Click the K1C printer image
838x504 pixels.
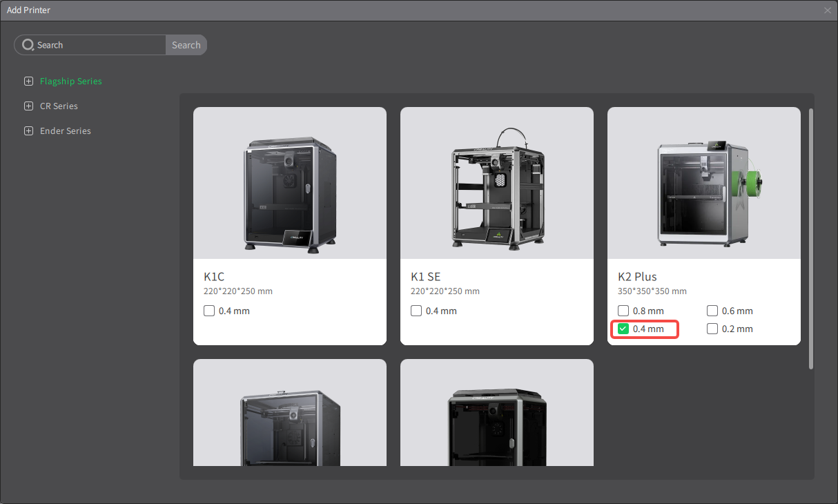tap(290, 183)
